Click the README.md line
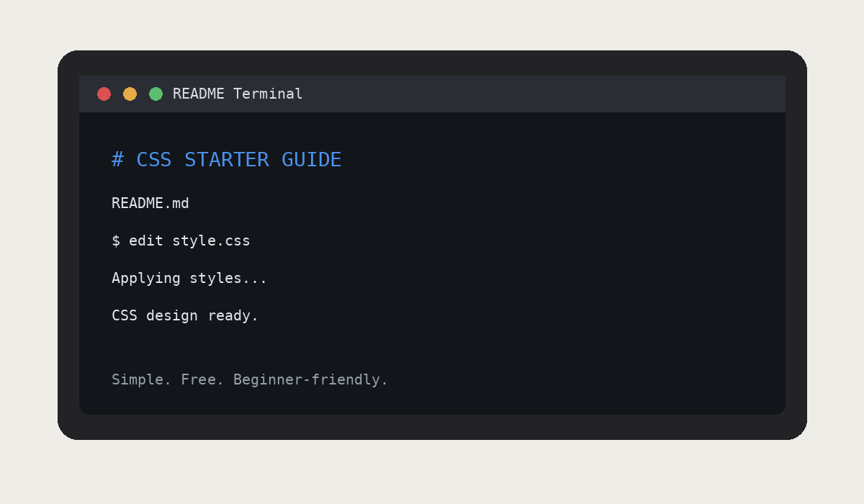The width and height of the screenshot is (864, 504). point(150,203)
